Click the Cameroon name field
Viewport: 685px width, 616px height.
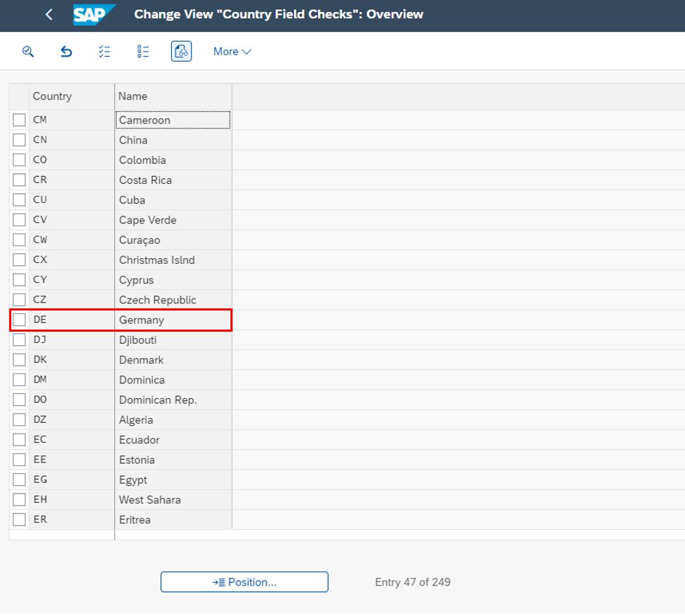coord(172,120)
